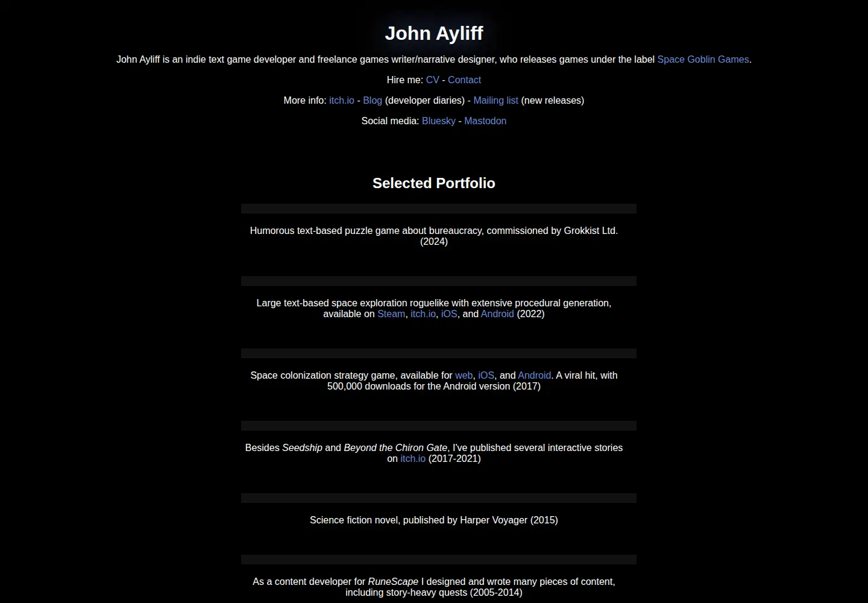Open the Bluesky social media link
The width and height of the screenshot is (868, 603).
point(439,121)
